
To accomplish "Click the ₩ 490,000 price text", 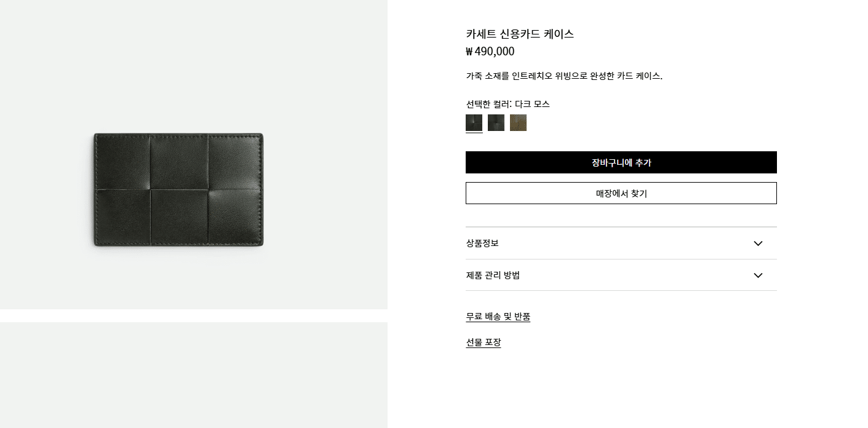I will click(490, 52).
